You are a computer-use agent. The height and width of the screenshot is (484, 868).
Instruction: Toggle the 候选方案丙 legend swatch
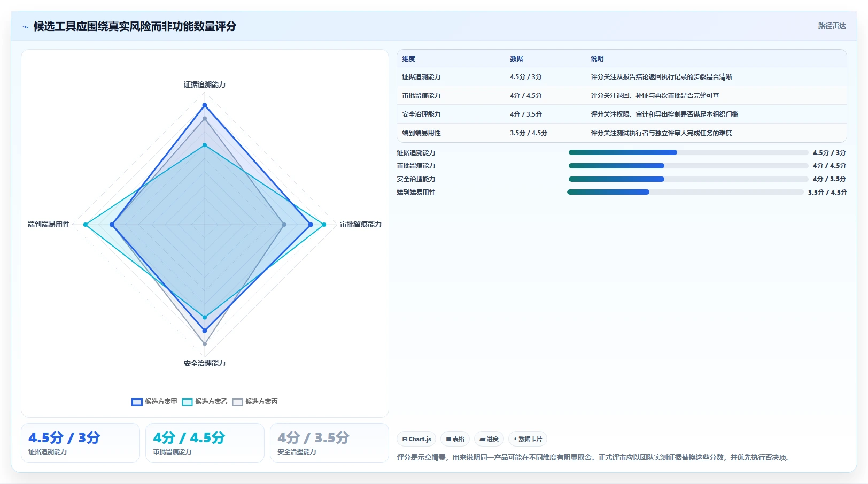pyautogui.click(x=237, y=402)
